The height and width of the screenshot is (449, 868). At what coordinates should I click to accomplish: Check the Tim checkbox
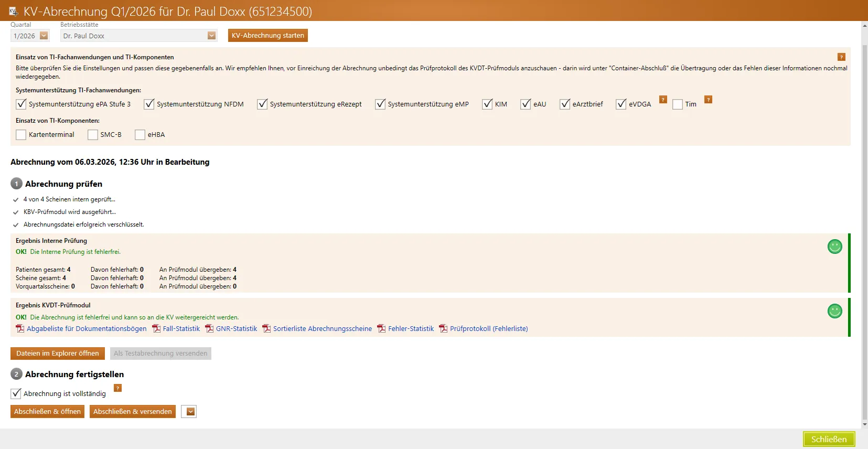(x=678, y=104)
